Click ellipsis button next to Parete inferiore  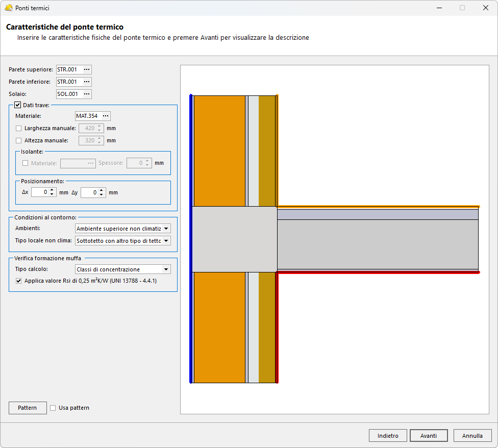pyautogui.click(x=86, y=82)
